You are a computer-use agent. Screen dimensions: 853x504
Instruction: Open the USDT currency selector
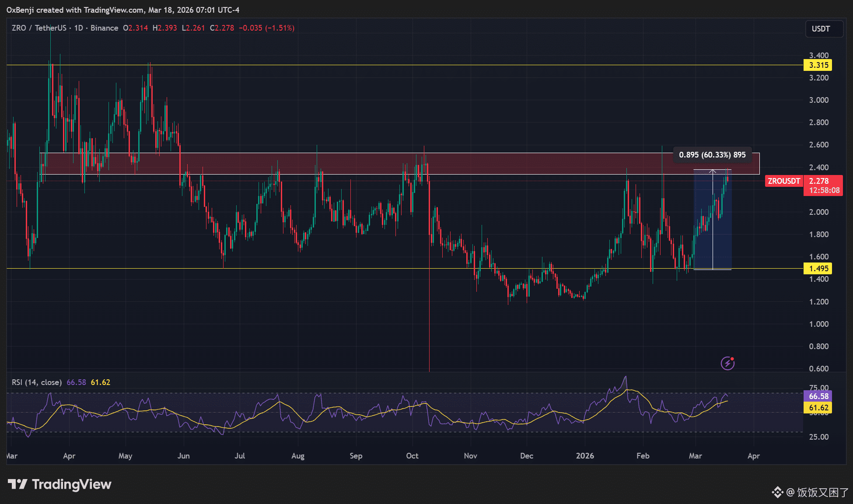point(824,29)
